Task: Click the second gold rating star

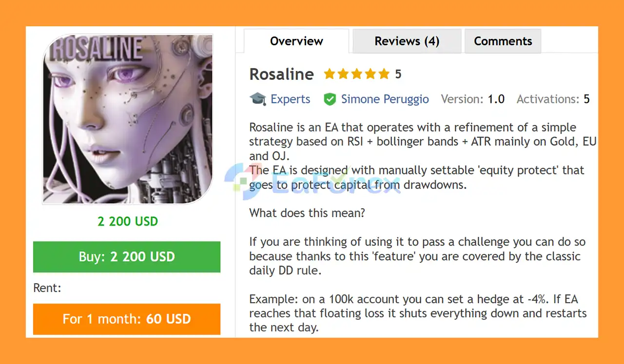Action: point(343,74)
